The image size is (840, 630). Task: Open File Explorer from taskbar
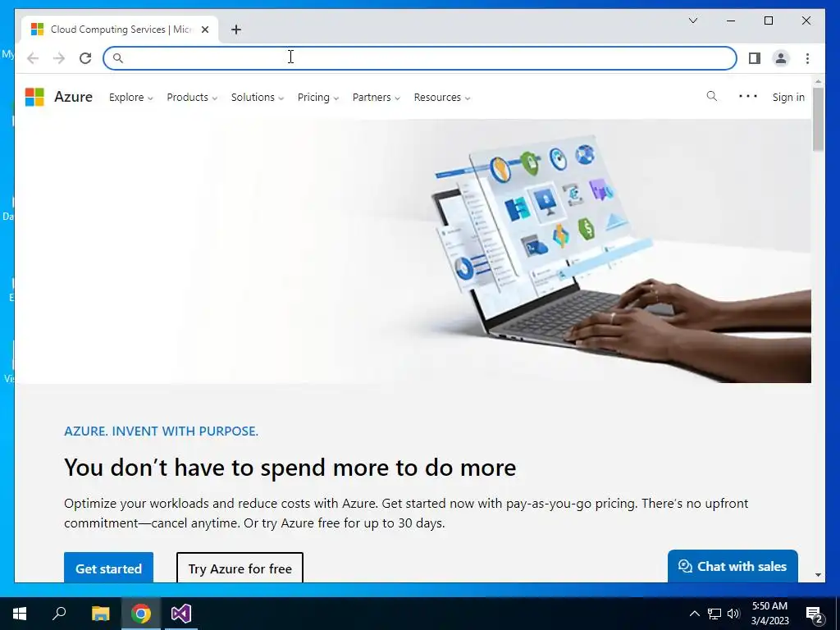100,614
